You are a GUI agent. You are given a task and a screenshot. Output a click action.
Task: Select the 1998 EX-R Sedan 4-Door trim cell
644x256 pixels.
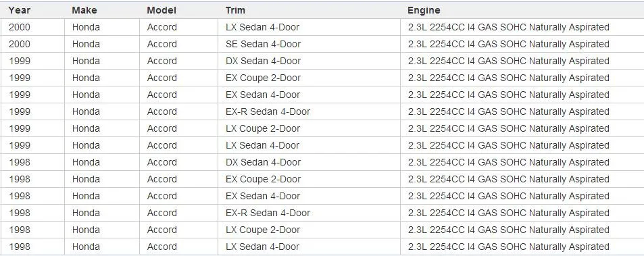click(309, 213)
